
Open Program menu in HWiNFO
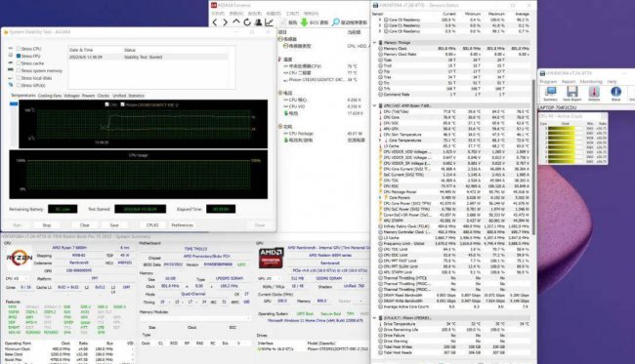click(548, 81)
